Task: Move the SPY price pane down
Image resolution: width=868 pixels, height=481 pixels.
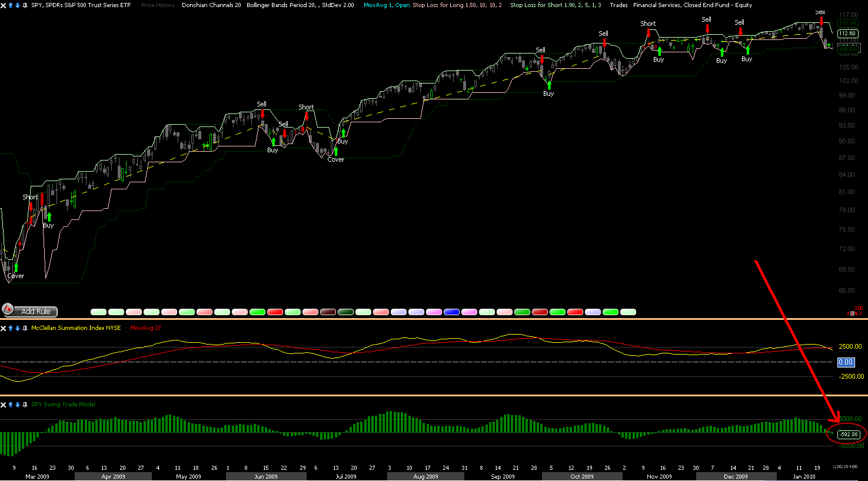Action: click(18, 5)
